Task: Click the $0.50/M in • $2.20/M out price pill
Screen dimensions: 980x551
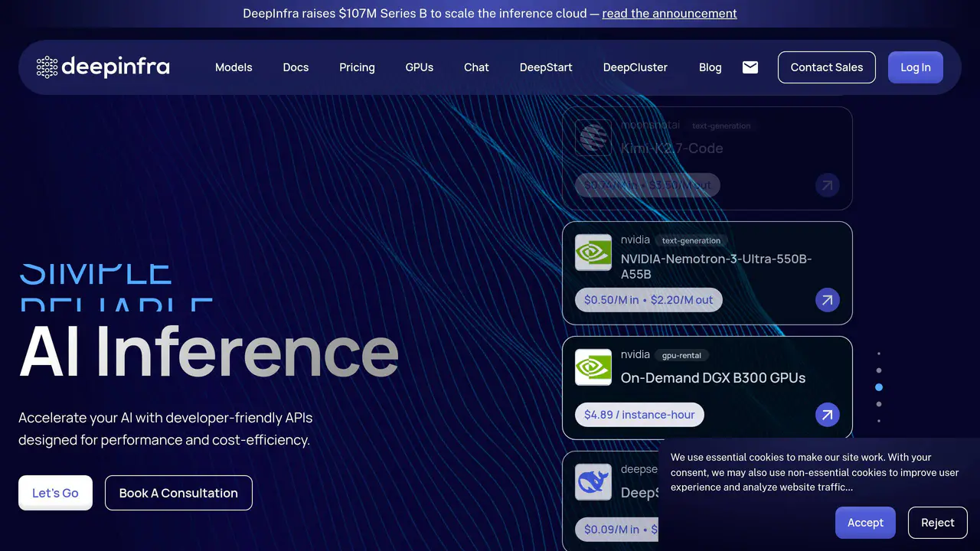Action: [648, 300]
